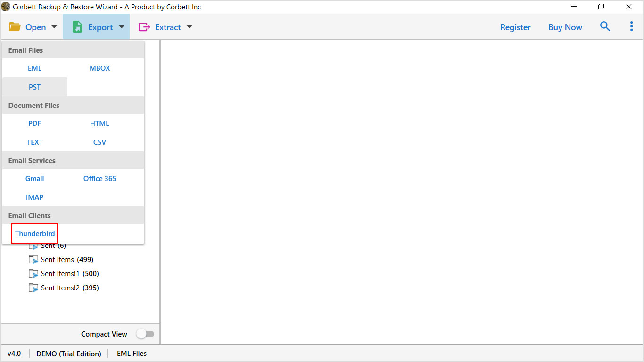Select IMAP email service
Image resolution: width=644 pixels, height=362 pixels.
(x=35, y=197)
